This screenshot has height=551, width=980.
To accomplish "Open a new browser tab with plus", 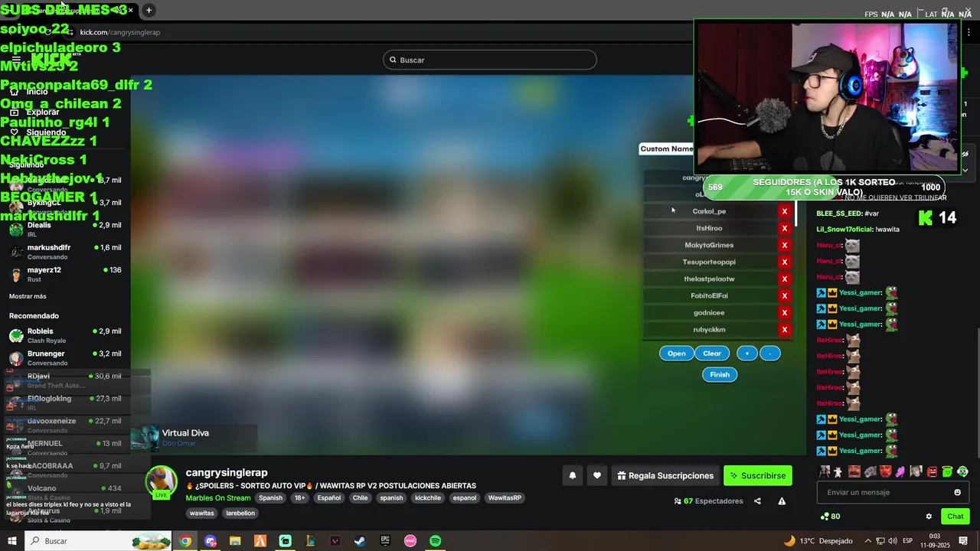I will pyautogui.click(x=149, y=10).
